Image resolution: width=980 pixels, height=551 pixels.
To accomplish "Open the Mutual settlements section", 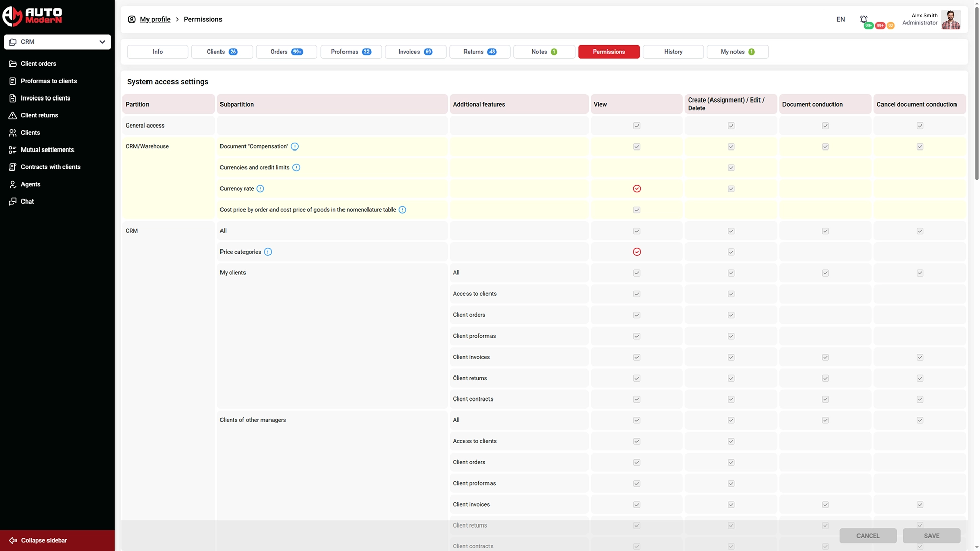I will coord(47,149).
